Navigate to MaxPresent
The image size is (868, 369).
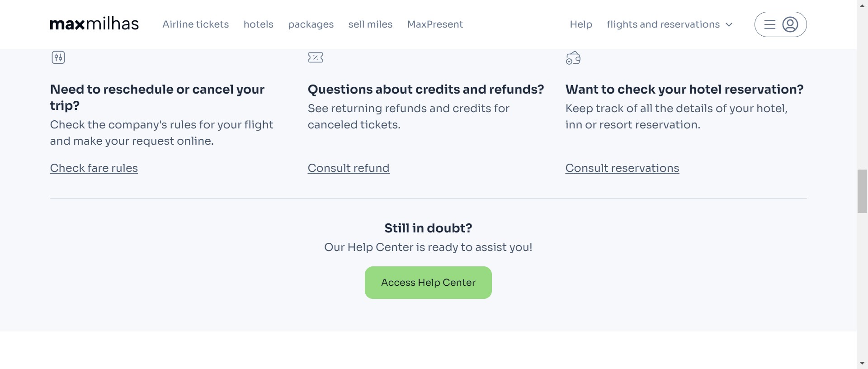pyautogui.click(x=435, y=24)
